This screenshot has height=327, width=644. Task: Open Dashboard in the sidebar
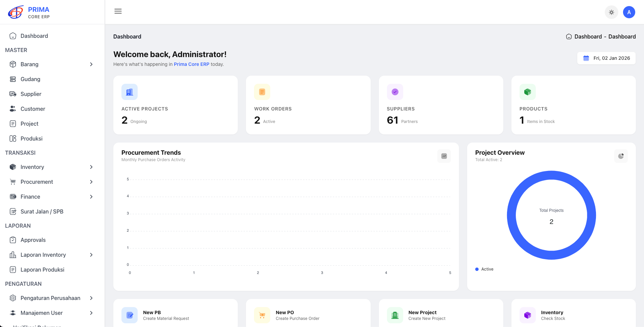52,36
